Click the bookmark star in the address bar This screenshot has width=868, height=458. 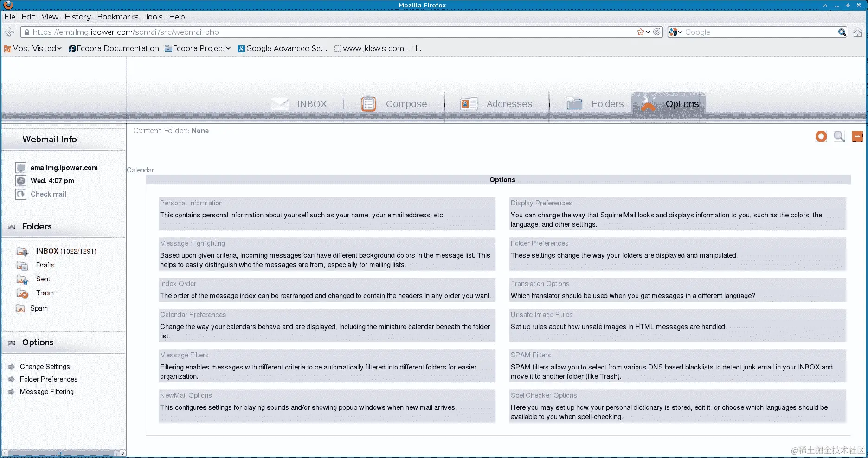pos(641,32)
